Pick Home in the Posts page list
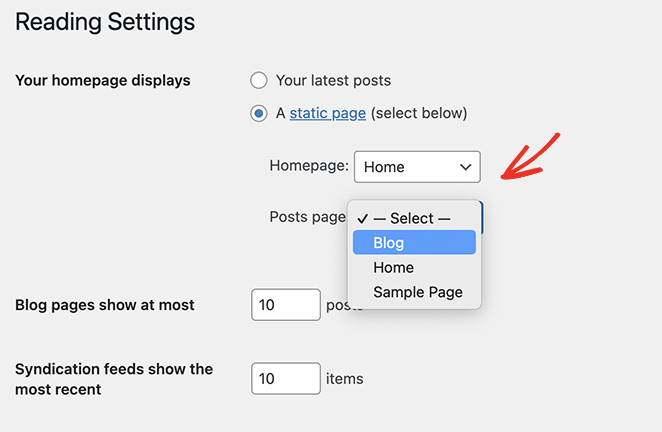 point(393,268)
